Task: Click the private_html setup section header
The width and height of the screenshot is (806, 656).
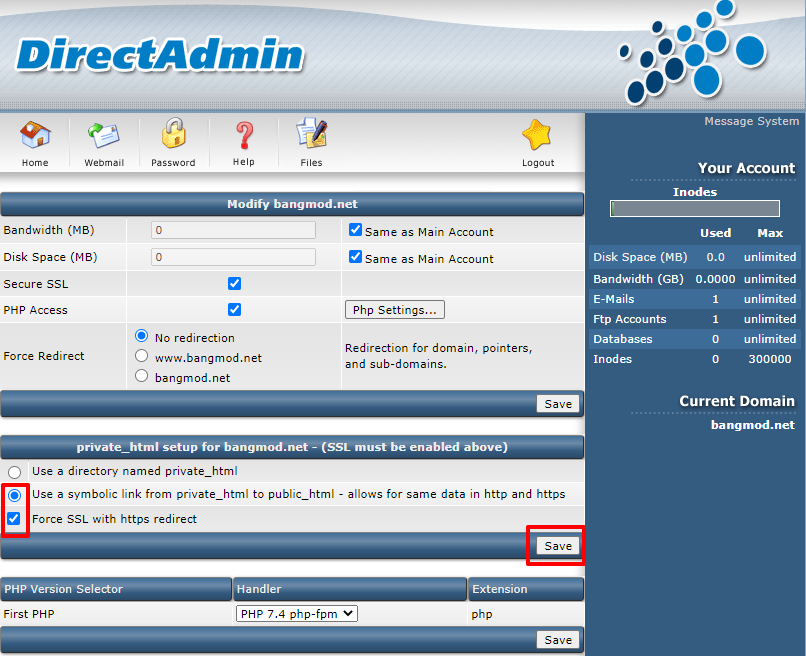Action: pos(292,447)
